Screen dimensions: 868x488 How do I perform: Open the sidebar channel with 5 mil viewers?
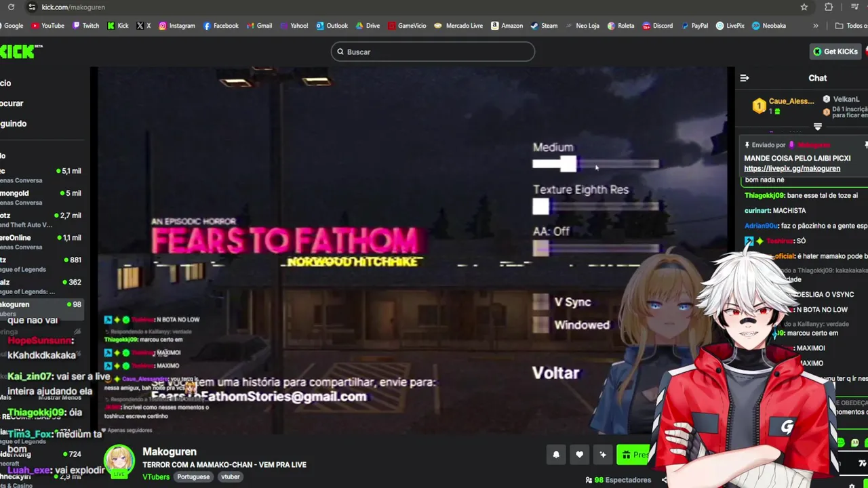(41, 197)
